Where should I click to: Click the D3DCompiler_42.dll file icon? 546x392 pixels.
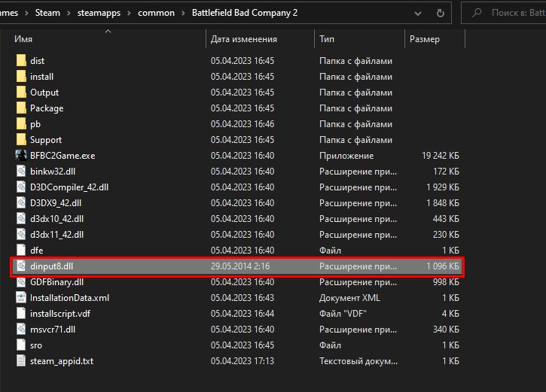pos(21,187)
